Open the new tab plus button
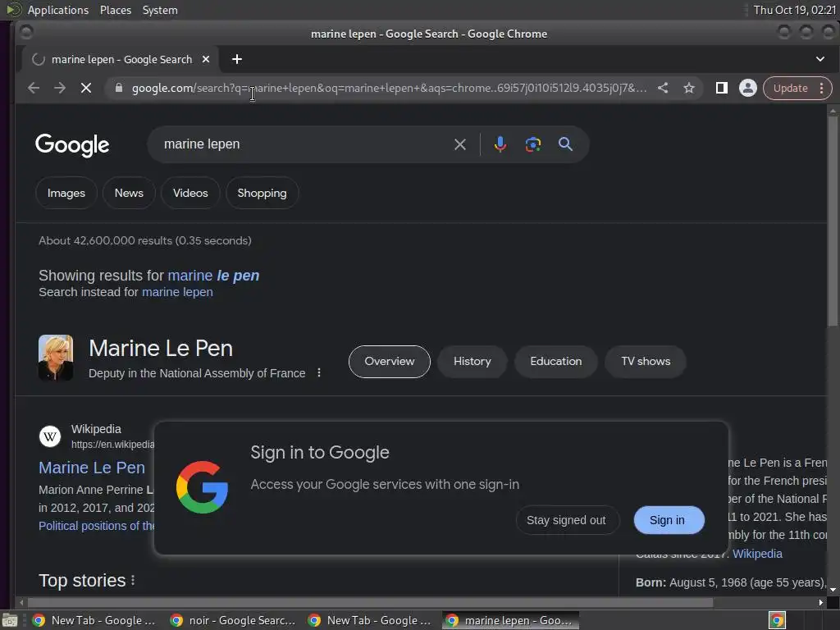The image size is (840, 630). click(x=237, y=59)
